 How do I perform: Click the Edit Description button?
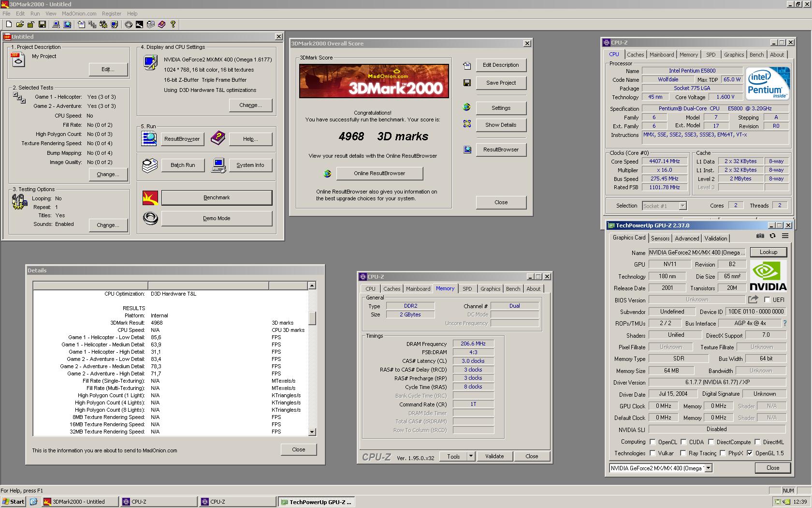[501, 65]
